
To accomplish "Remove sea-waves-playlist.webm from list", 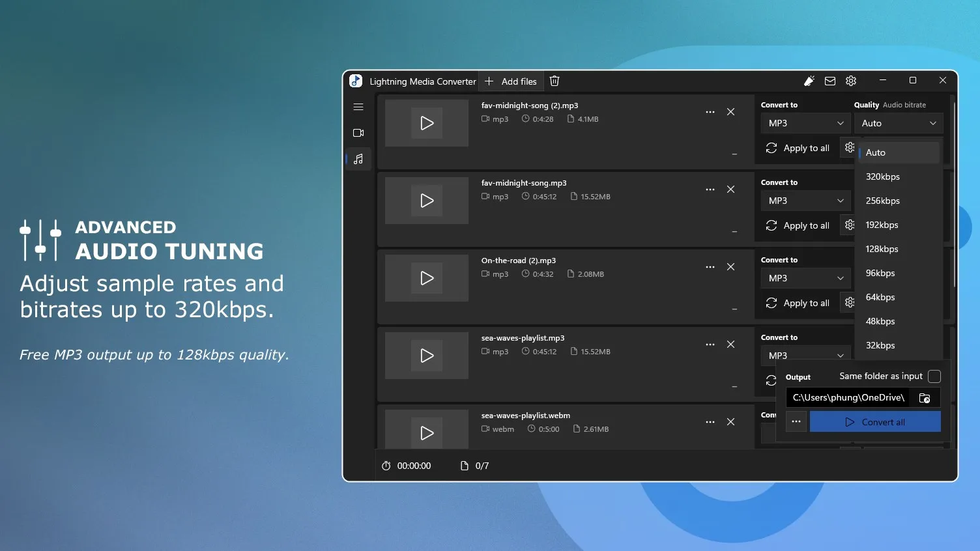I will pyautogui.click(x=731, y=422).
